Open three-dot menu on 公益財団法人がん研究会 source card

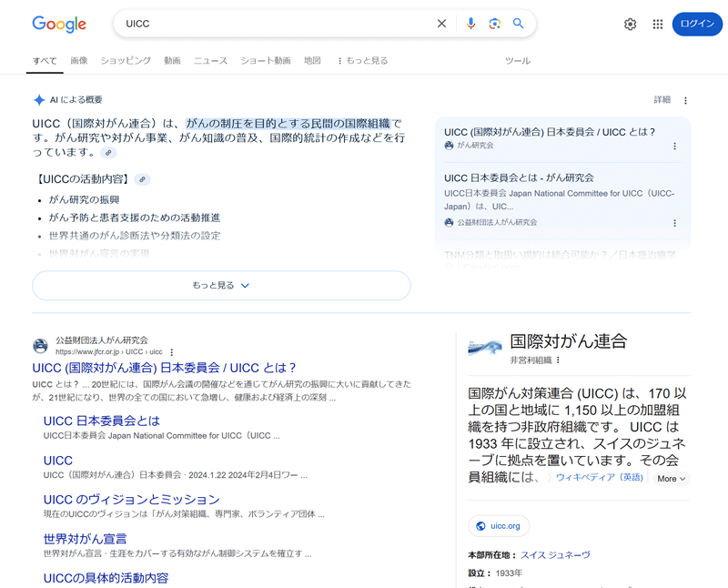point(674,223)
